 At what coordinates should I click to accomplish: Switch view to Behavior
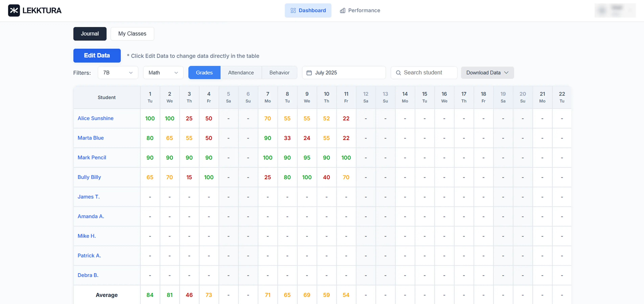[x=279, y=73]
